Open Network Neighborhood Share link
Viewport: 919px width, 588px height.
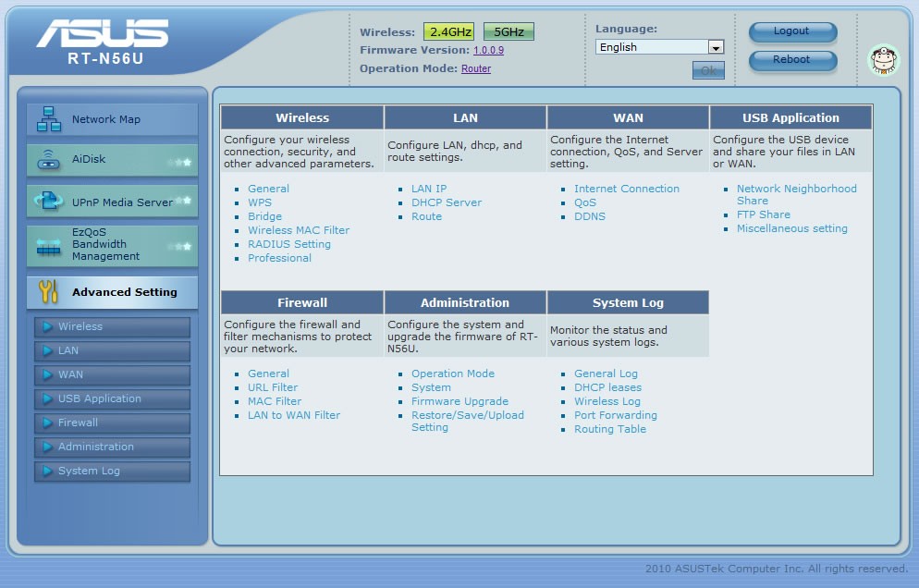click(x=797, y=195)
